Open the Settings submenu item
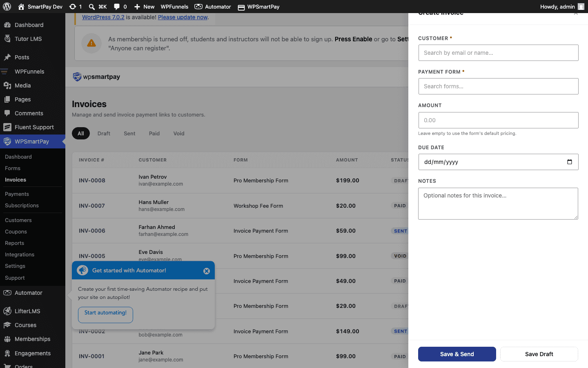 tap(15, 266)
